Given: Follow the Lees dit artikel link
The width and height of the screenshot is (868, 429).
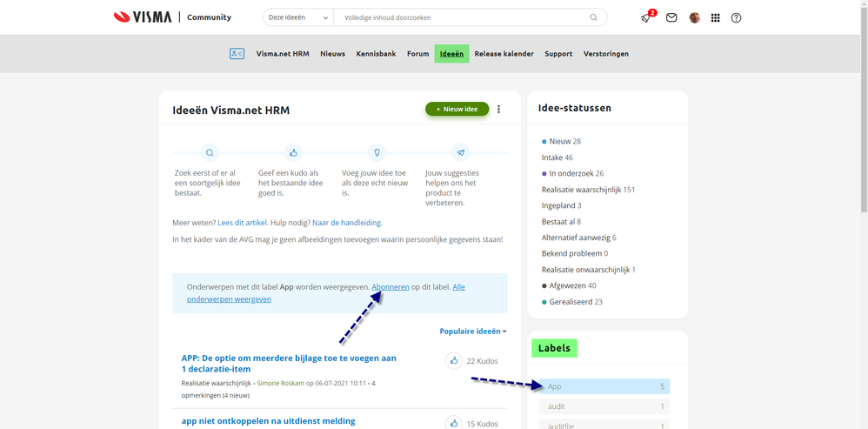Looking at the screenshot, I should click(243, 223).
